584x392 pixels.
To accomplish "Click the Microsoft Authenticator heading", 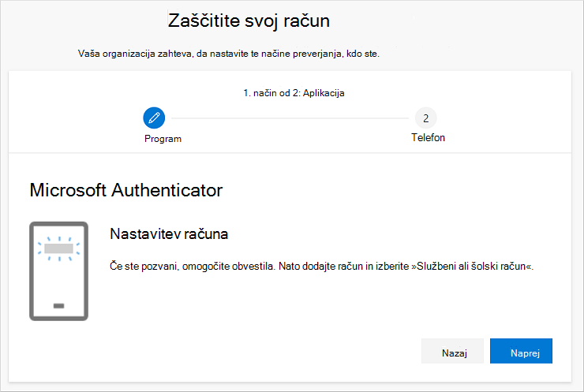I will pos(126,190).
